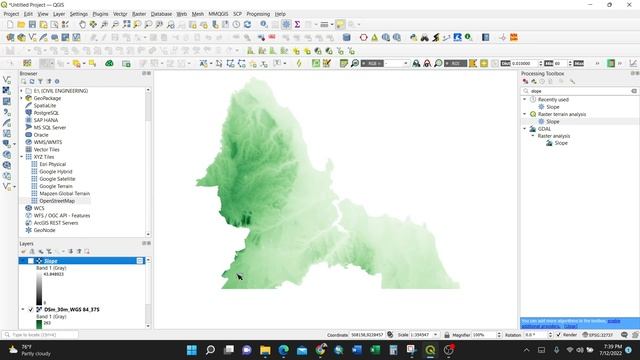Screen dimensions: 640x360
Task: Select Slope under GDAL Raster analysis
Action: (x=561, y=143)
